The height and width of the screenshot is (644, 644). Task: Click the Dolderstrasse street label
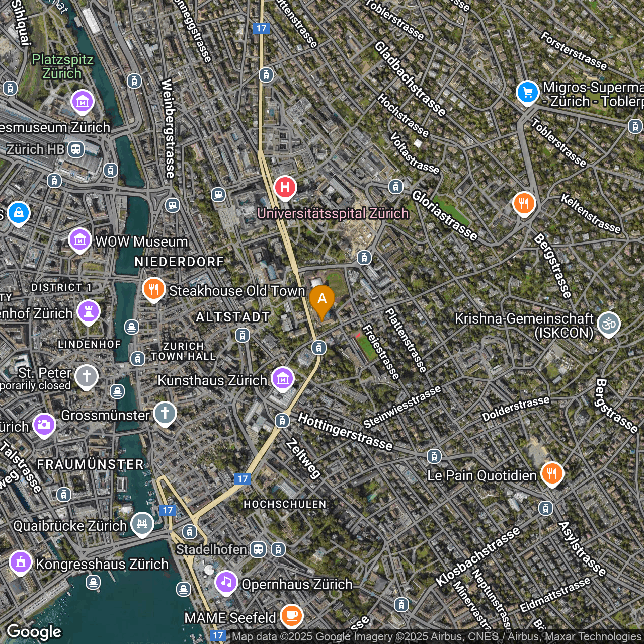pos(516,409)
